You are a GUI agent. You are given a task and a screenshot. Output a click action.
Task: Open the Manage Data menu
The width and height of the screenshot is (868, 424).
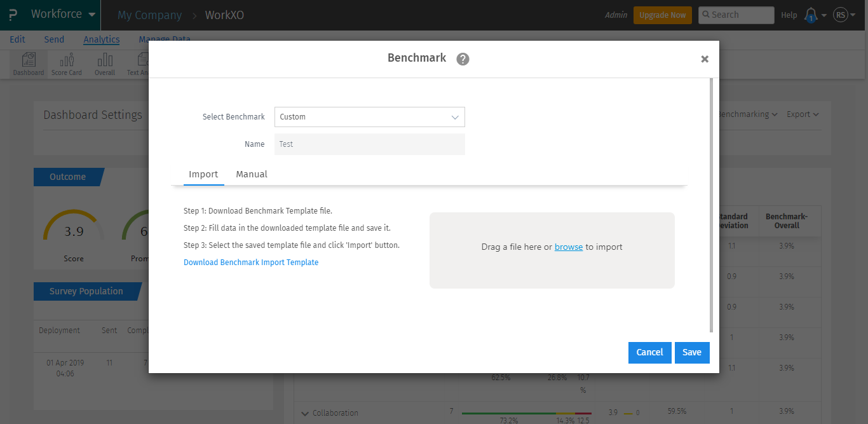(x=164, y=39)
